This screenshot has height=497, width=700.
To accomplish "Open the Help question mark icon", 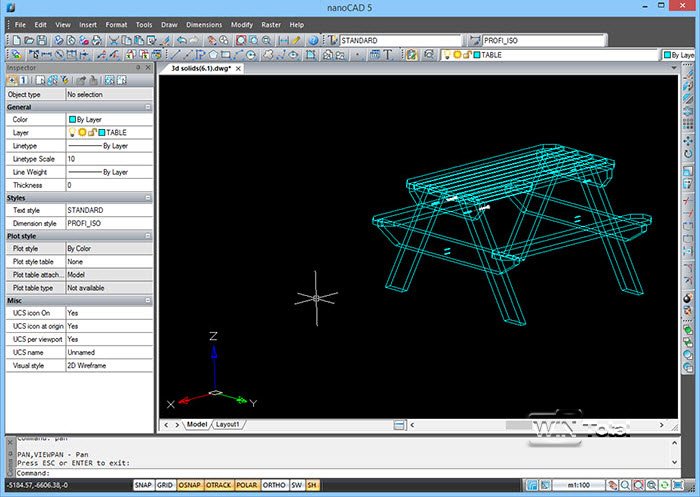I will click(313, 40).
